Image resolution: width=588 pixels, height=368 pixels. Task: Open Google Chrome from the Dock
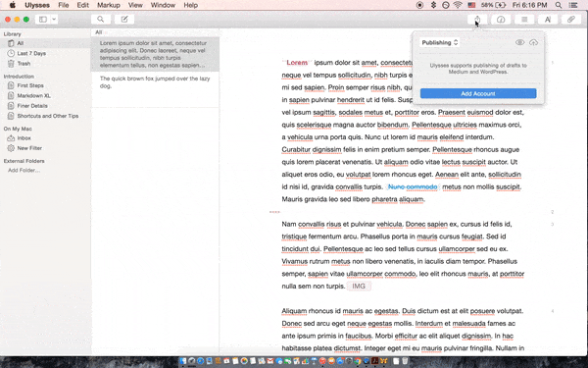coord(358,361)
